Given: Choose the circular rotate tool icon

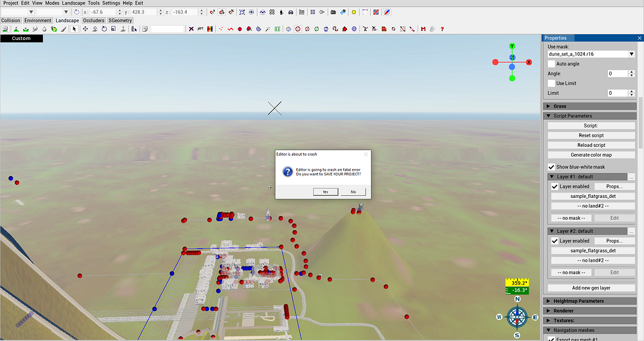Looking at the screenshot, I should coord(104,29).
